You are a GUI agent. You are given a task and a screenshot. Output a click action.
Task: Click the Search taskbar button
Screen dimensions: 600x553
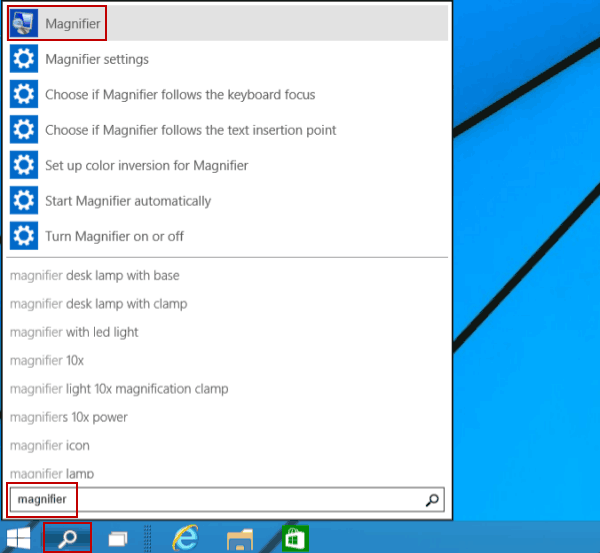click(x=67, y=538)
